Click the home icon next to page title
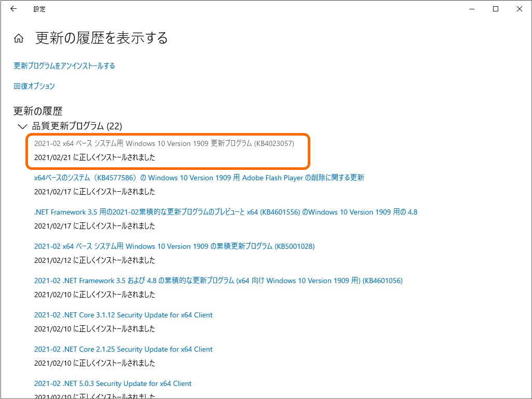 18,37
